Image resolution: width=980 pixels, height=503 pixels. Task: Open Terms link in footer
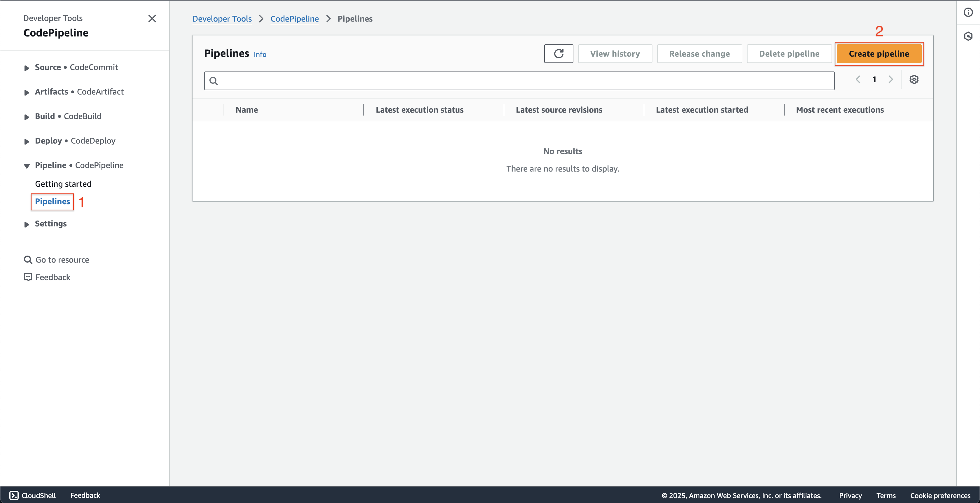tap(886, 495)
